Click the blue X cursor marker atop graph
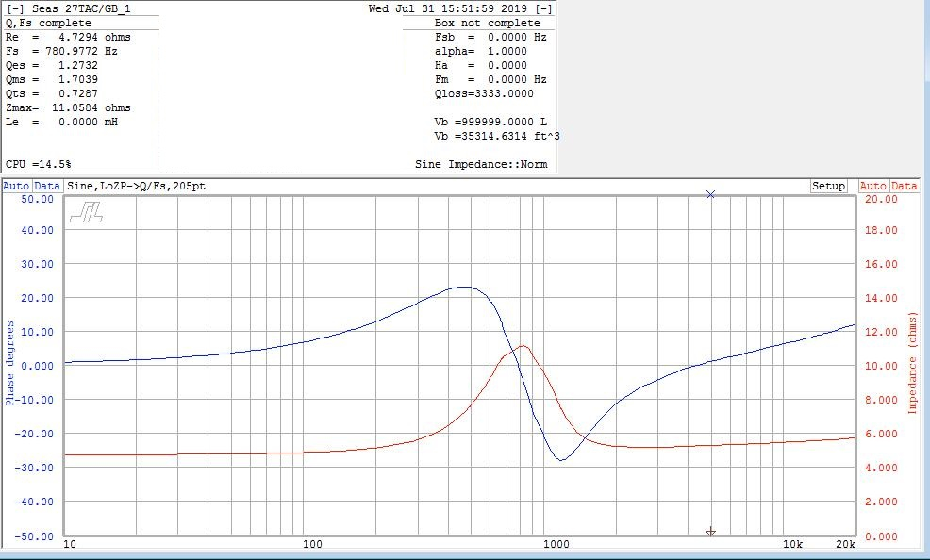The height and width of the screenshot is (560, 930). (711, 194)
